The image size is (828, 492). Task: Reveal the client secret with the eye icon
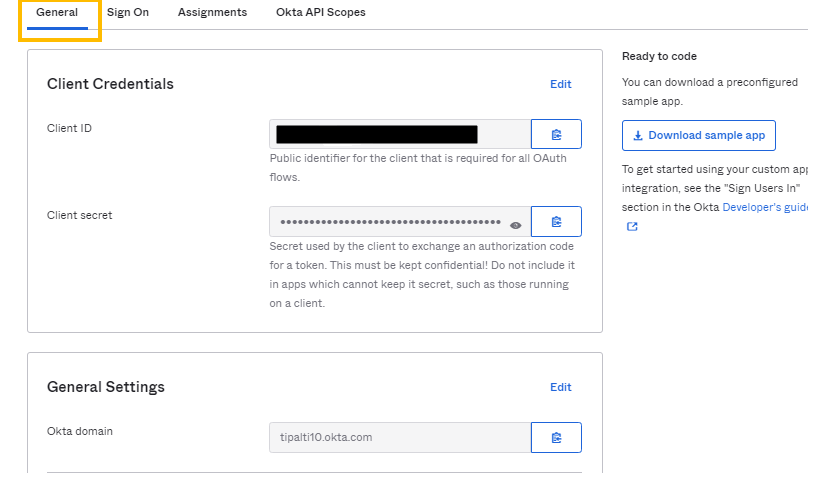click(516, 225)
